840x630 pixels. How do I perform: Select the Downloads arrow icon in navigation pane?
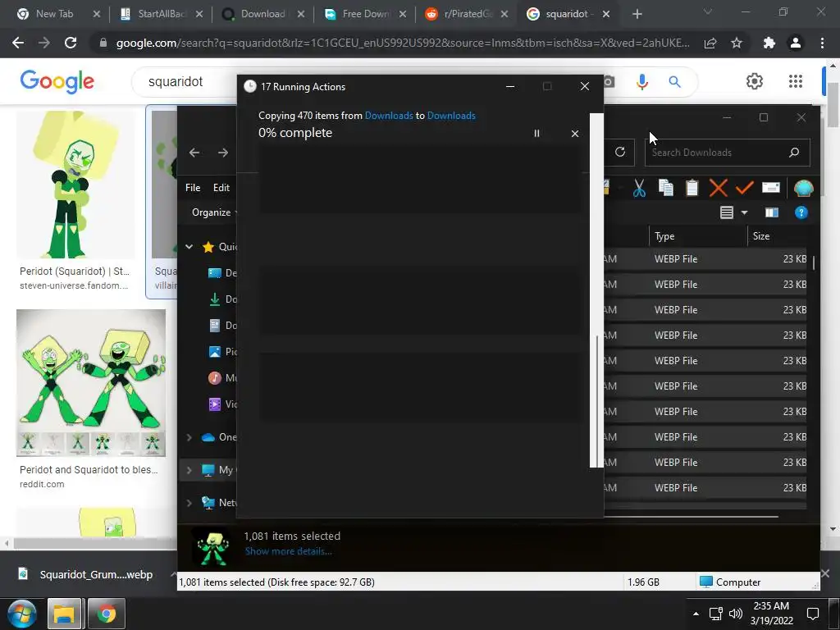214,299
